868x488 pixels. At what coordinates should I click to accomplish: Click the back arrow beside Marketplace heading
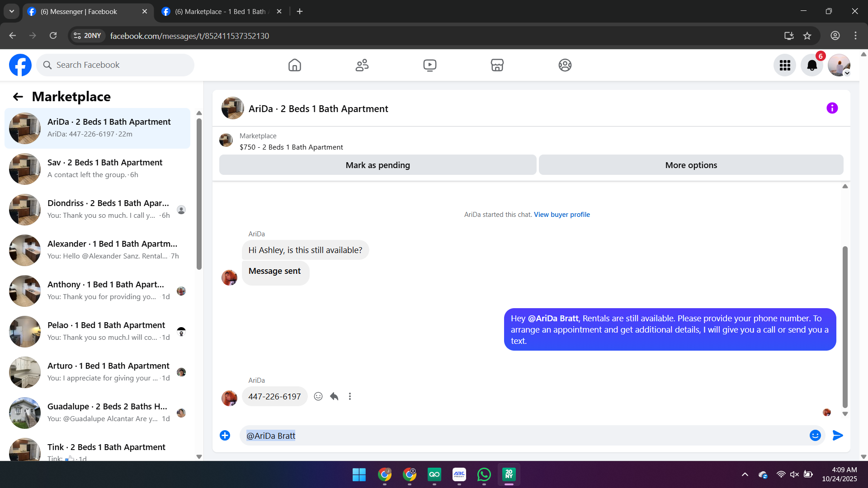click(x=18, y=97)
